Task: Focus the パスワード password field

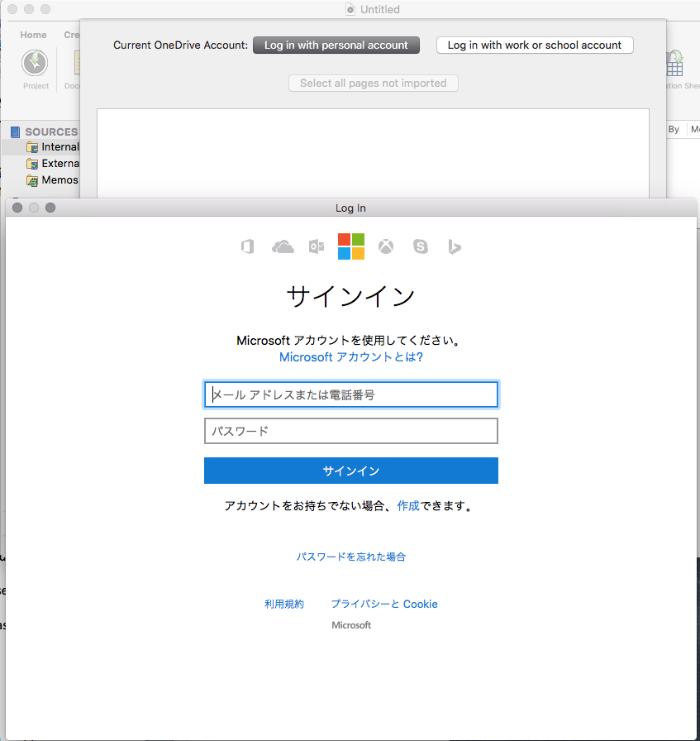Action: [x=351, y=431]
